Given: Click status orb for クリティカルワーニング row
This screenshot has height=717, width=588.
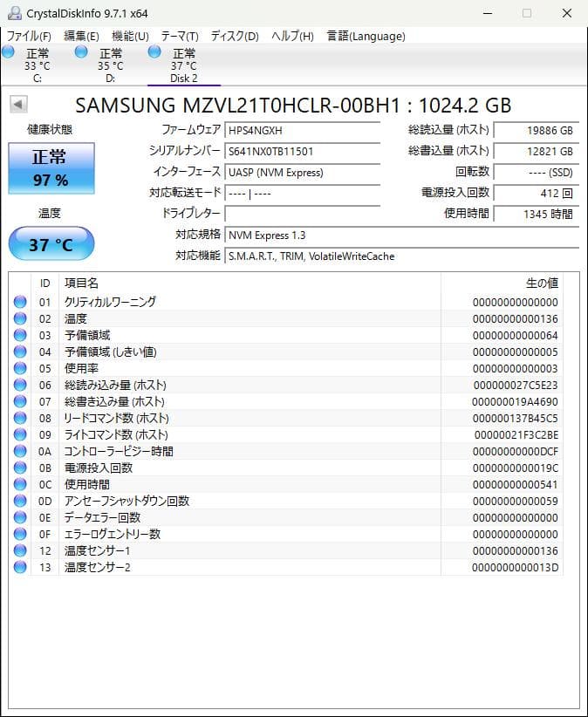Looking at the screenshot, I should pyautogui.click(x=20, y=302).
